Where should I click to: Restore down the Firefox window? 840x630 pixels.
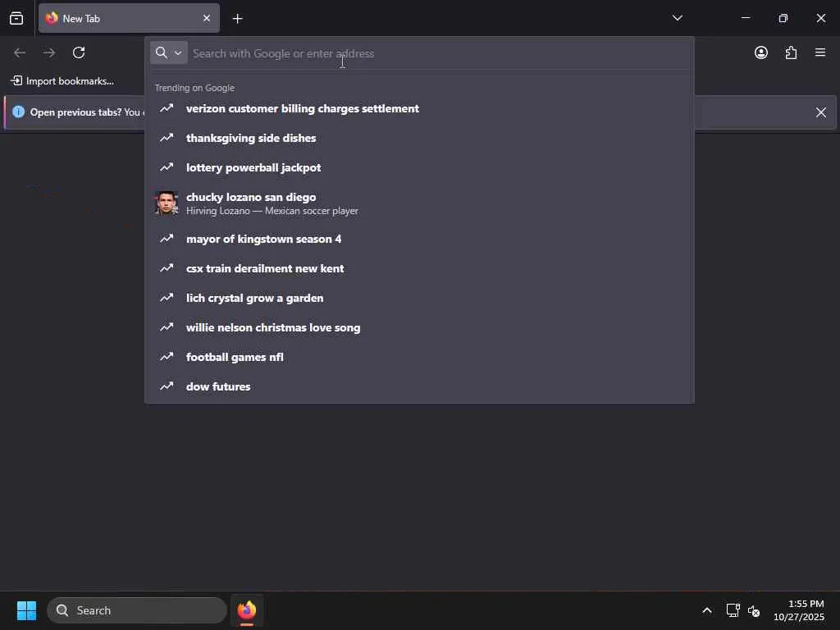tap(783, 18)
